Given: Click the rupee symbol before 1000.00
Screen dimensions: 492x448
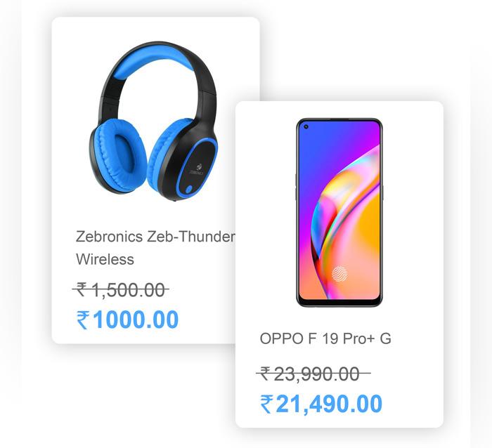Looking at the screenshot, I should 83,319.
